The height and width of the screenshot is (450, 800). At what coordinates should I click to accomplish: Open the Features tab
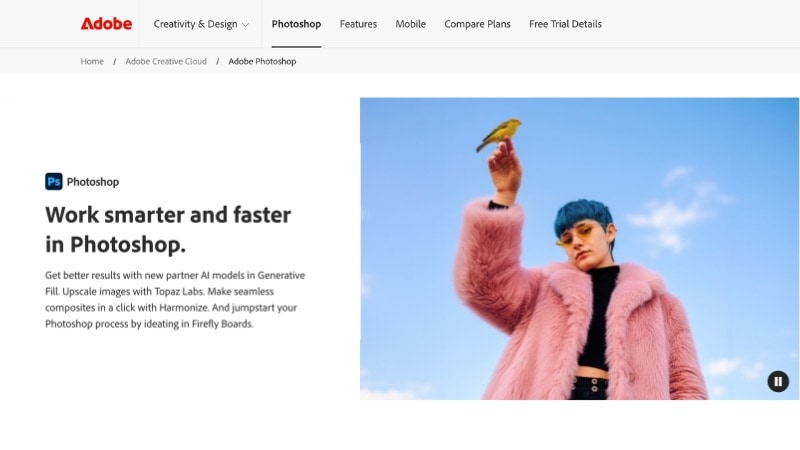(x=358, y=24)
